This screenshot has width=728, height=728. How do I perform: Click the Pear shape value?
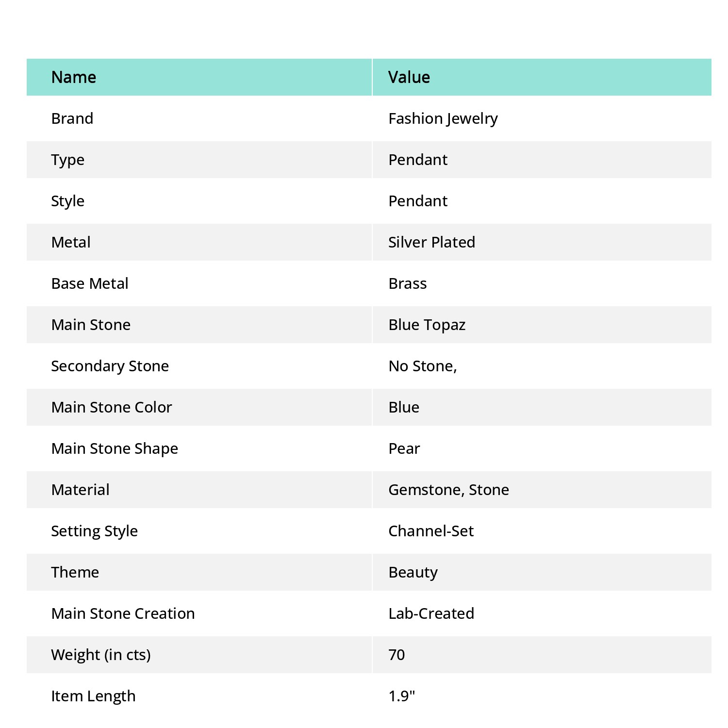[404, 448]
